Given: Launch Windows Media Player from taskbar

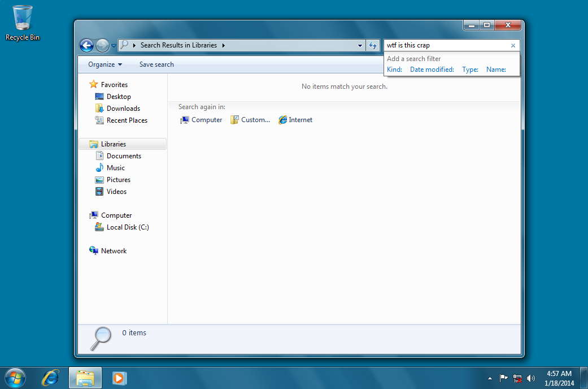Looking at the screenshot, I should point(120,378).
